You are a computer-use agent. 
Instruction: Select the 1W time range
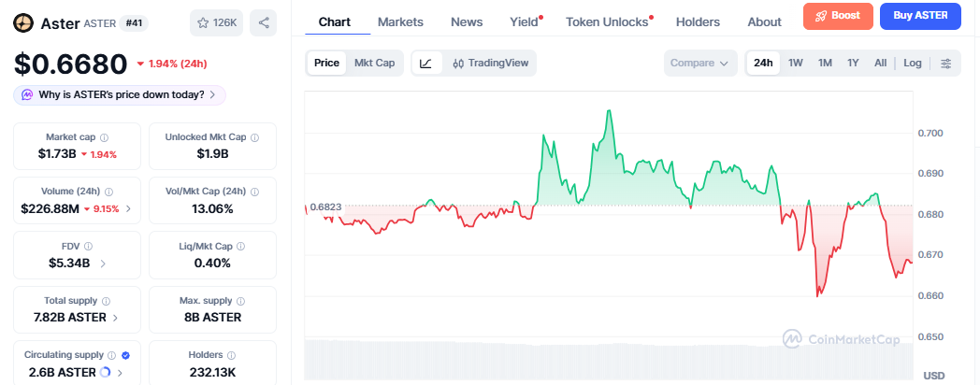click(x=795, y=64)
